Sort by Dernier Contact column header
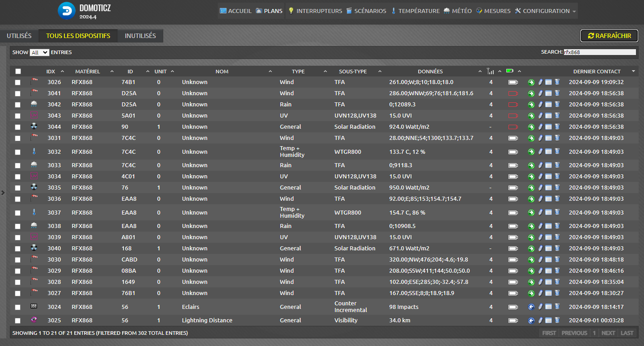The width and height of the screenshot is (644, 346). (597, 72)
